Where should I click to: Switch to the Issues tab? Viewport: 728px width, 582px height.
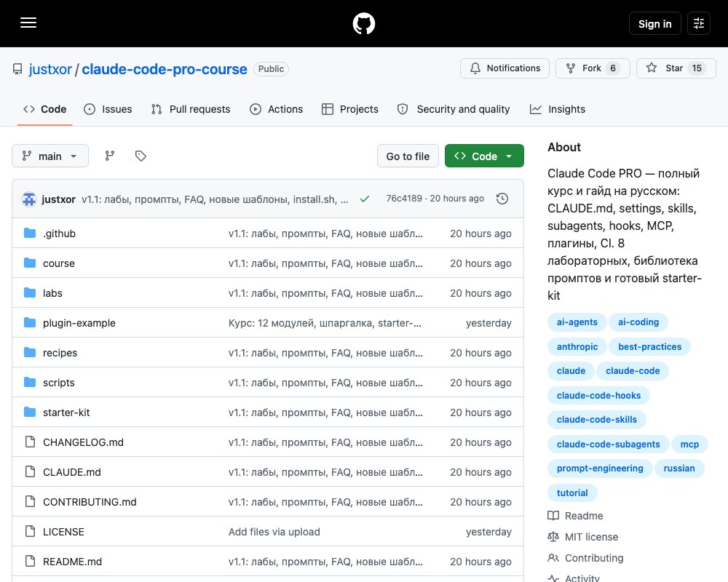108,109
